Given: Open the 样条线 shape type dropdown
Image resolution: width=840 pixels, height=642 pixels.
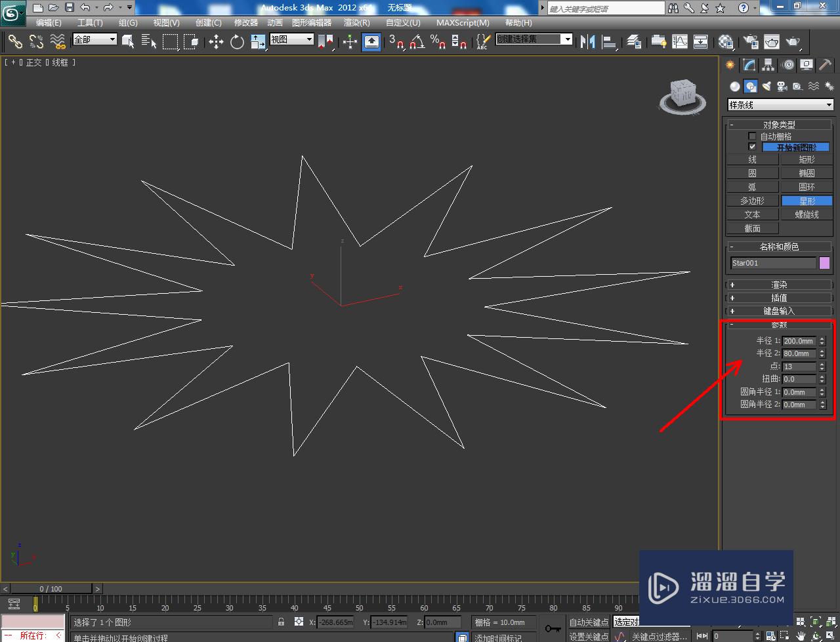Looking at the screenshot, I should pos(780,105).
